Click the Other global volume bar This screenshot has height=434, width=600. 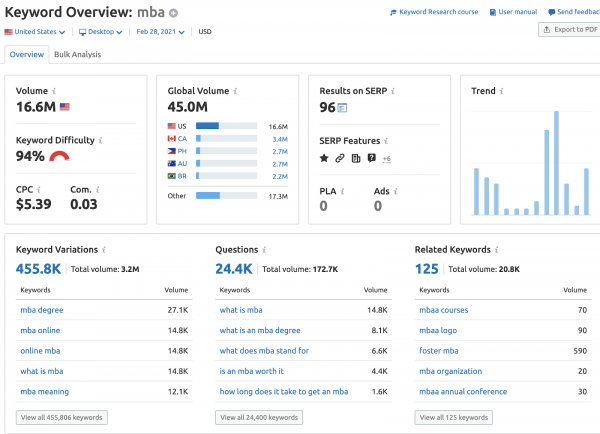click(x=227, y=196)
